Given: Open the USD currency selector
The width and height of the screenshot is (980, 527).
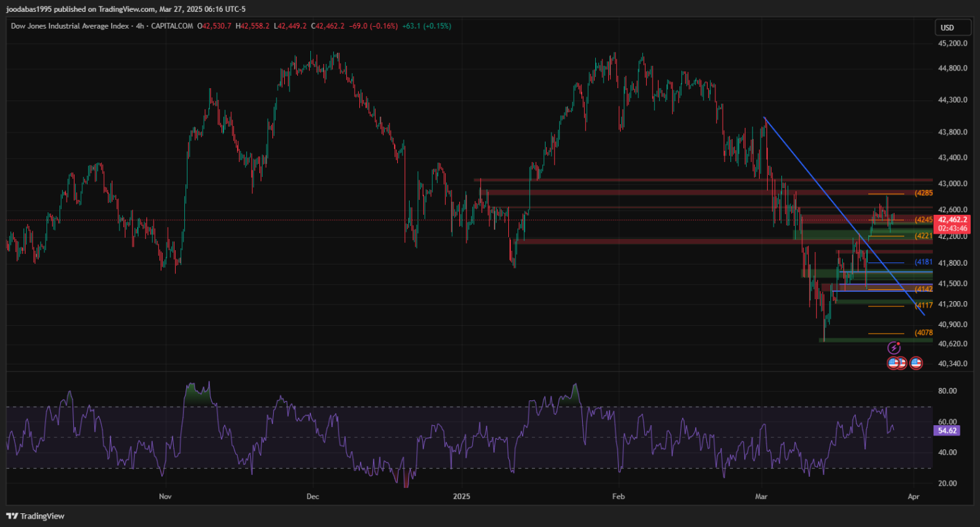Looking at the screenshot, I should tap(946, 27).
